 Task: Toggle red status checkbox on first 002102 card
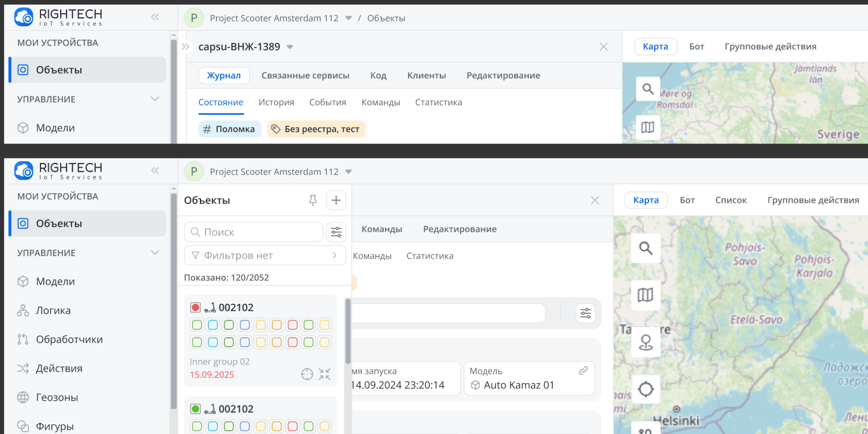coord(196,307)
